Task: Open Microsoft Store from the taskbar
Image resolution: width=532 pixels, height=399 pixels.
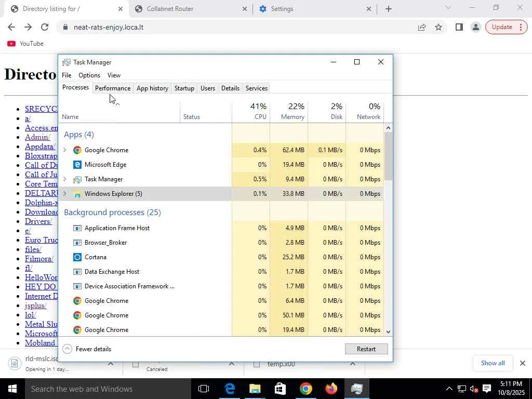Action: tap(280, 389)
